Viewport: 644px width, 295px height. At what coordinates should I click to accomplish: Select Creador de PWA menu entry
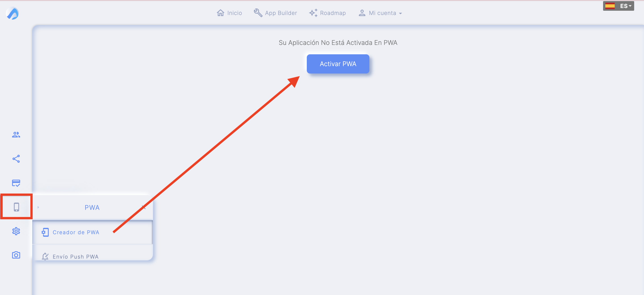pyautogui.click(x=92, y=232)
